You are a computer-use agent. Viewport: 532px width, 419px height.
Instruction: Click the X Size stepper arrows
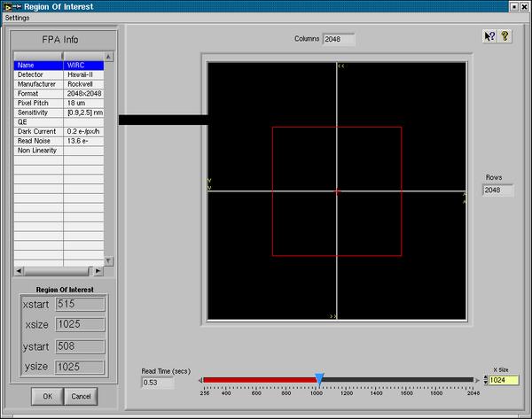pos(487,380)
